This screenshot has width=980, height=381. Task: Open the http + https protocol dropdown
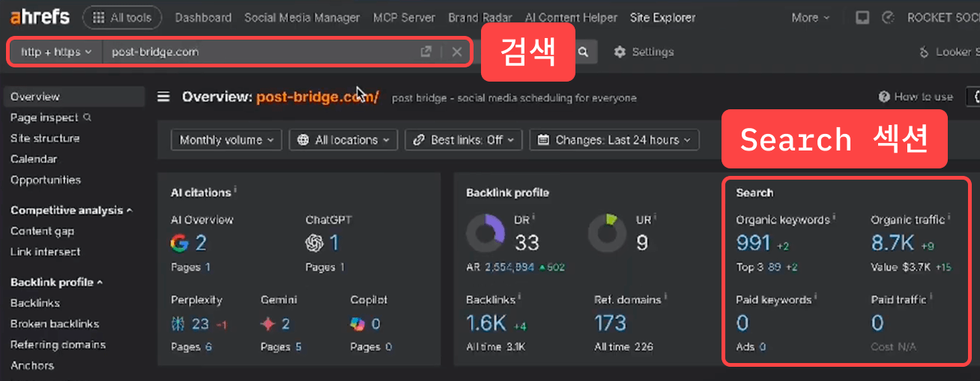click(x=56, y=52)
